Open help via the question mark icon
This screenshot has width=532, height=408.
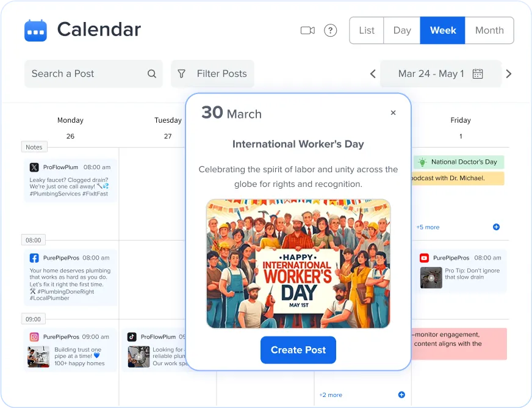point(330,30)
